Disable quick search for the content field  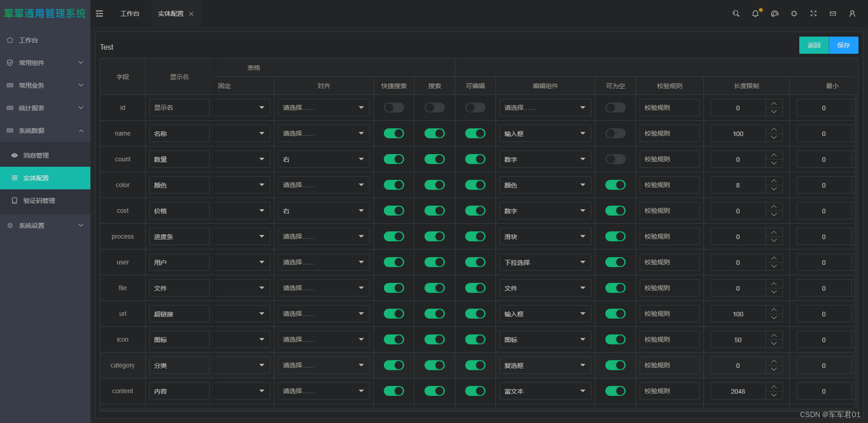click(394, 391)
